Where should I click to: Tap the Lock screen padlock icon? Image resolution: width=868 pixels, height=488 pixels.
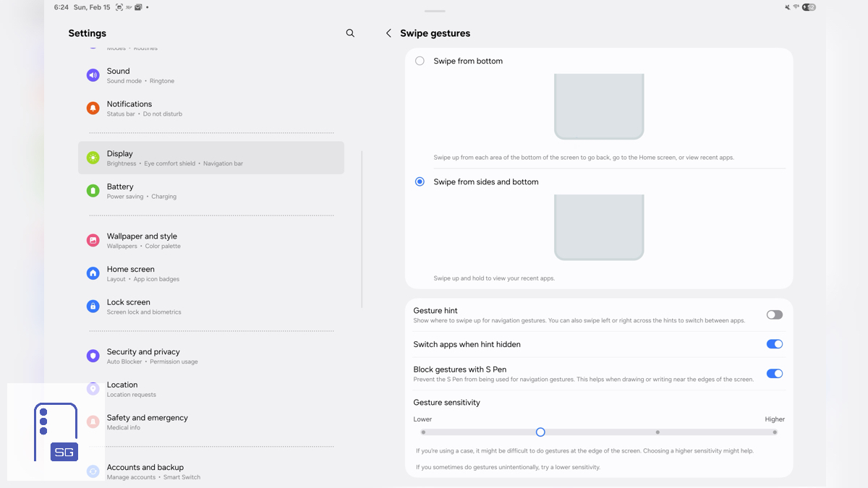[93, 307]
